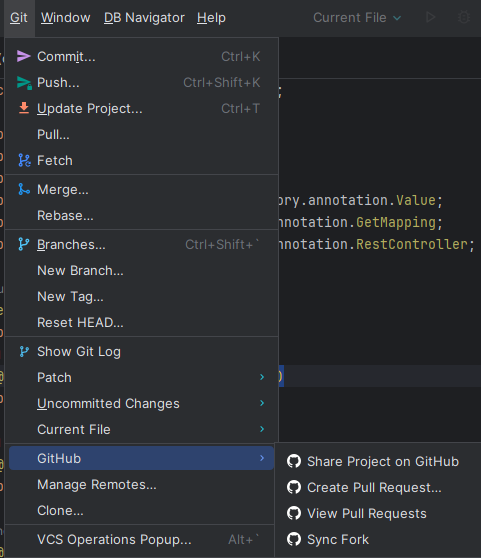The width and height of the screenshot is (481, 558).
Task: Select Show Git Log entry
Action: pos(141,352)
